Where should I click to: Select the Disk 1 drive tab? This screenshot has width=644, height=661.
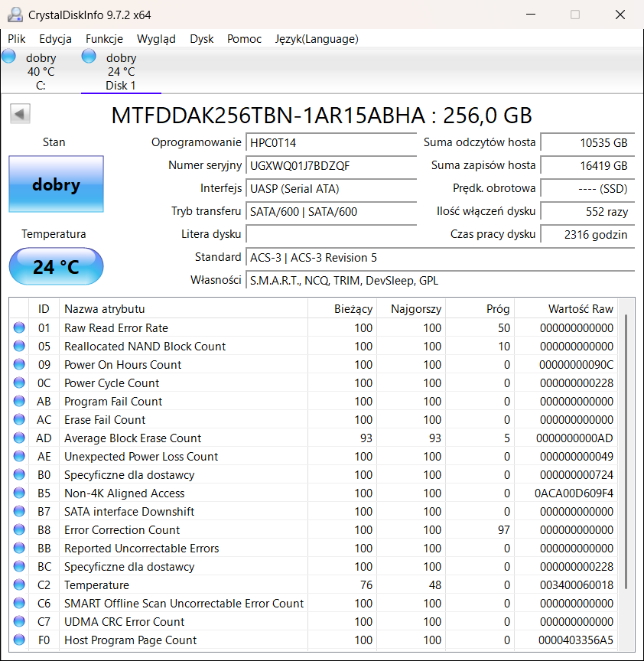pos(121,71)
